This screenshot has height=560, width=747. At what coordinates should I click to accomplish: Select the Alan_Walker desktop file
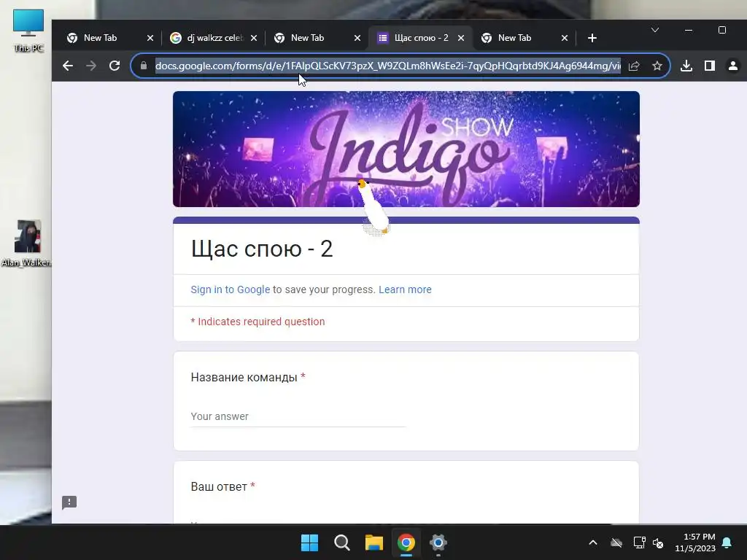27,244
